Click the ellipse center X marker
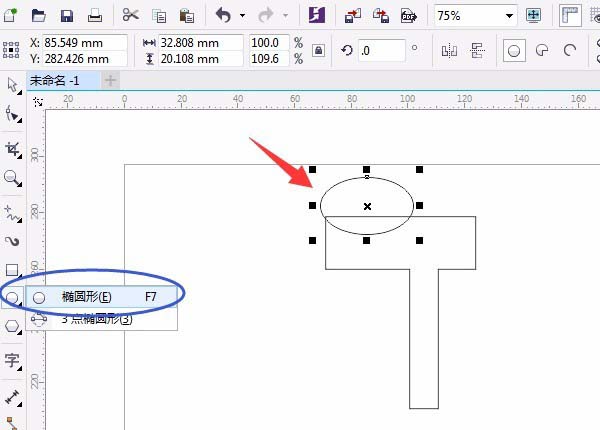 [367, 206]
